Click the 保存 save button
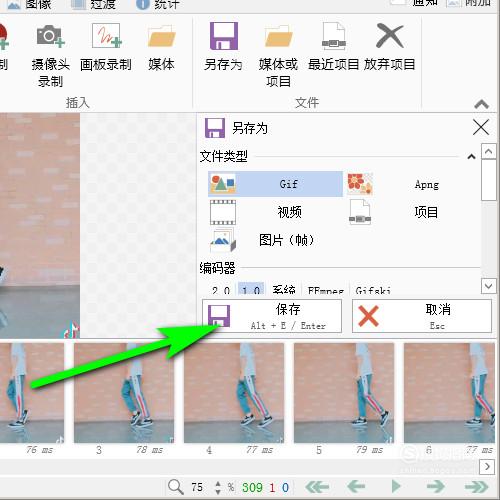The width and height of the screenshot is (500, 500). [x=272, y=316]
